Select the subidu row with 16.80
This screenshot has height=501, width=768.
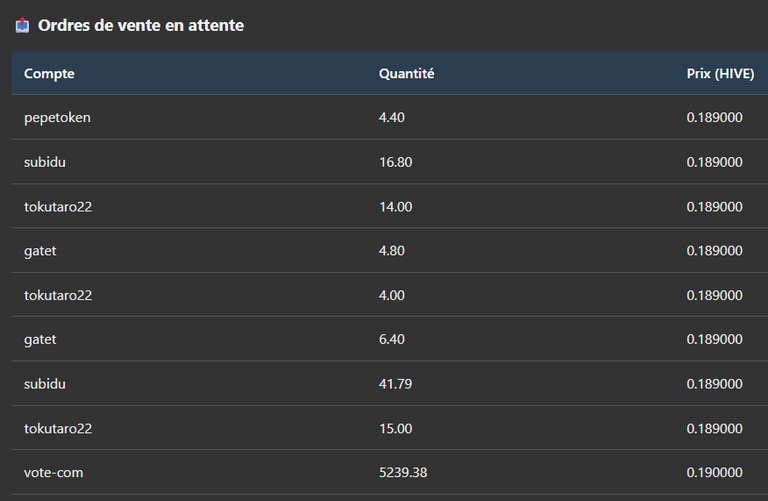click(389, 162)
